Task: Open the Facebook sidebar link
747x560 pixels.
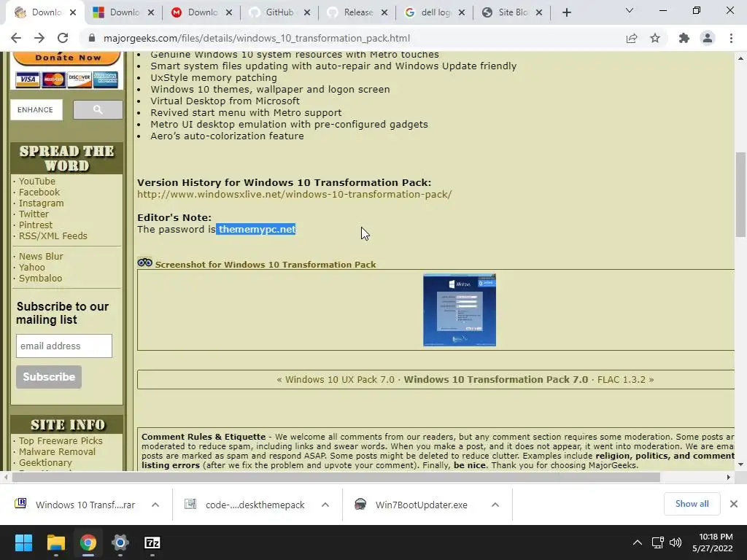Action: pyautogui.click(x=39, y=192)
